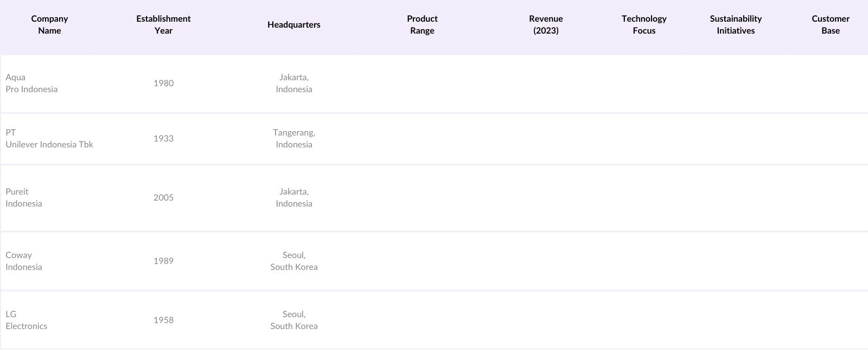Click the 1933 establishment year cell
The image size is (868, 354).
click(163, 139)
